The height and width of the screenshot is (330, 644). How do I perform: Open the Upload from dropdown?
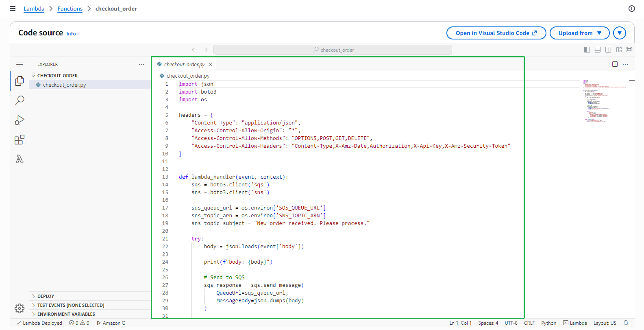tap(579, 33)
